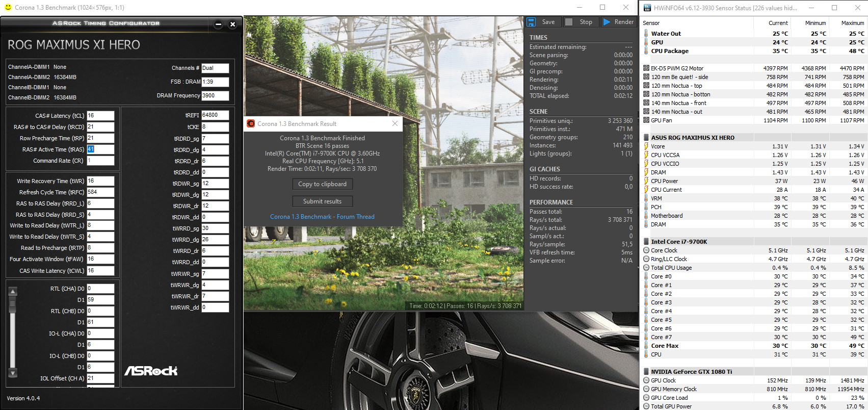Click the scroll down arrow in ASRock Timing Configurator

tap(13, 373)
